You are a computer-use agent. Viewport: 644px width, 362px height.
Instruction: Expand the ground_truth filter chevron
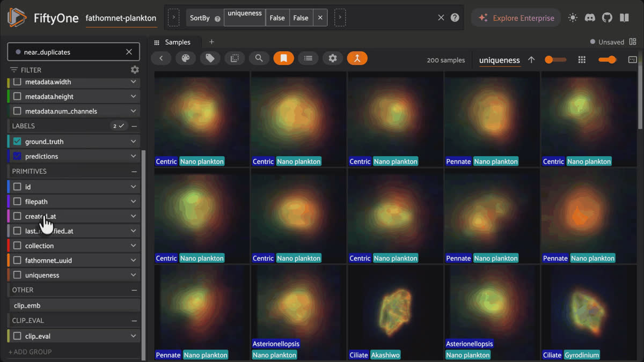[x=133, y=142]
